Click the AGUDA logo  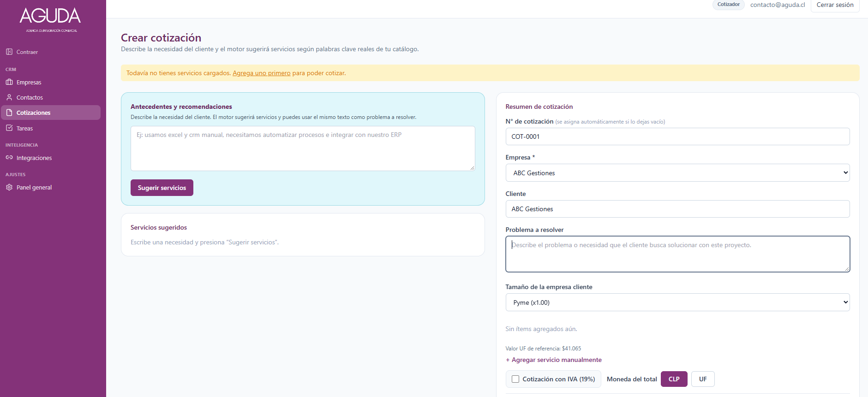(50, 19)
